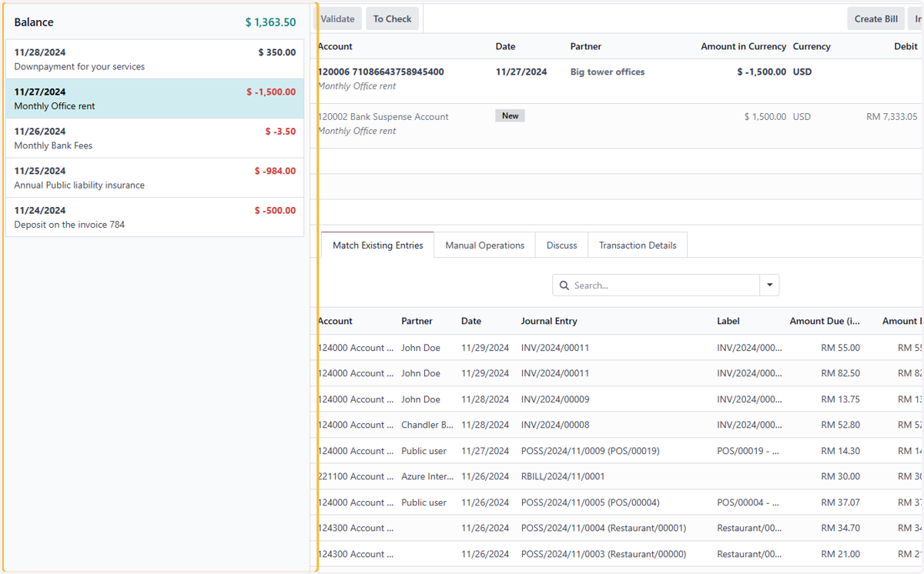Open the Manual Operations tab
Viewport: 924px width, 574px height.
tap(485, 245)
